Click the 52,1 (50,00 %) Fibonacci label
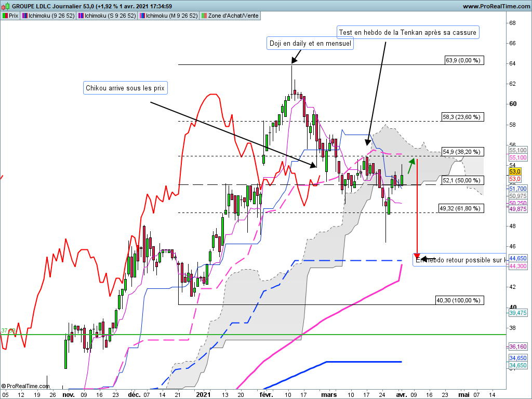This screenshot has width=532, height=399. (463, 180)
